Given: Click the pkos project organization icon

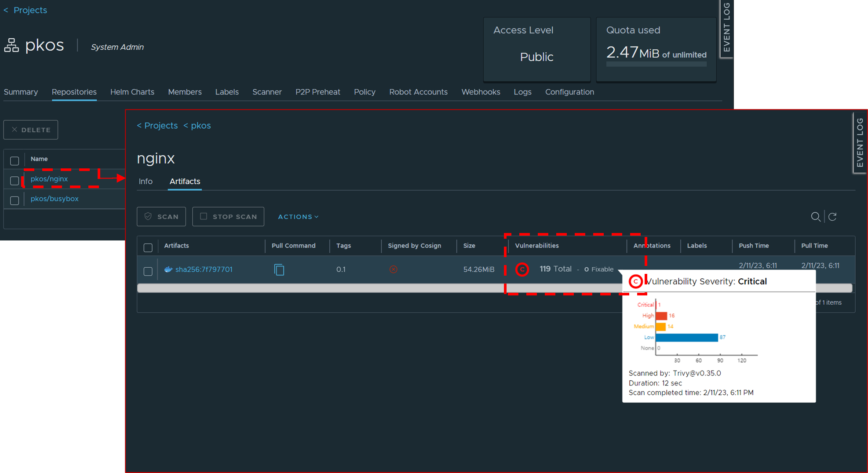Looking at the screenshot, I should tap(11, 45).
